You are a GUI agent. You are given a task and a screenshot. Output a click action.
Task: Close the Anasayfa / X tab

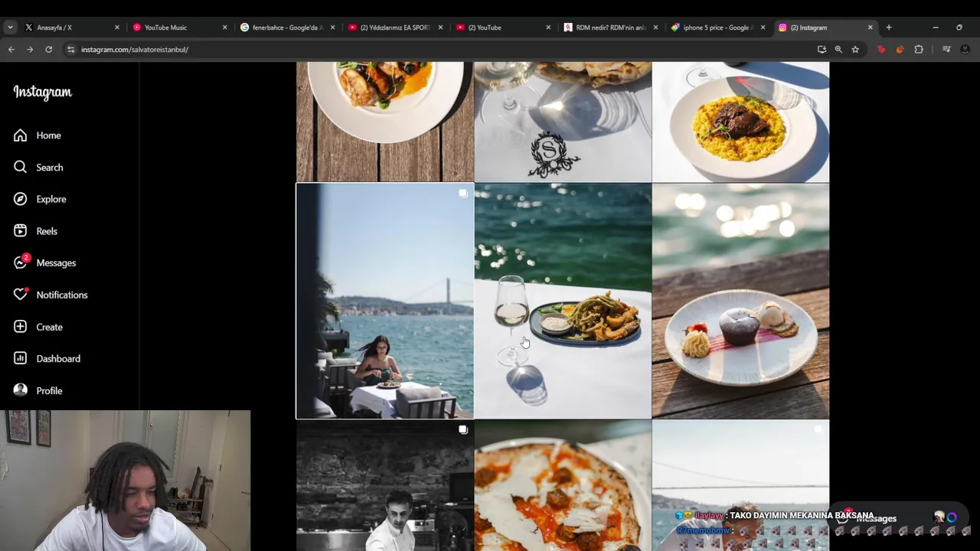pos(116,28)
